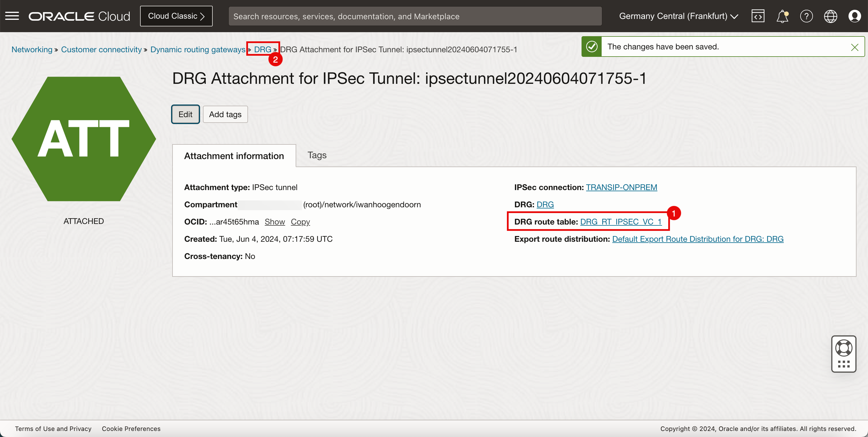Viewport: 868px width, 437px height.
Task: Open the TRANSIP-ONPREM IPSec connection link
Action: (621, 187)
